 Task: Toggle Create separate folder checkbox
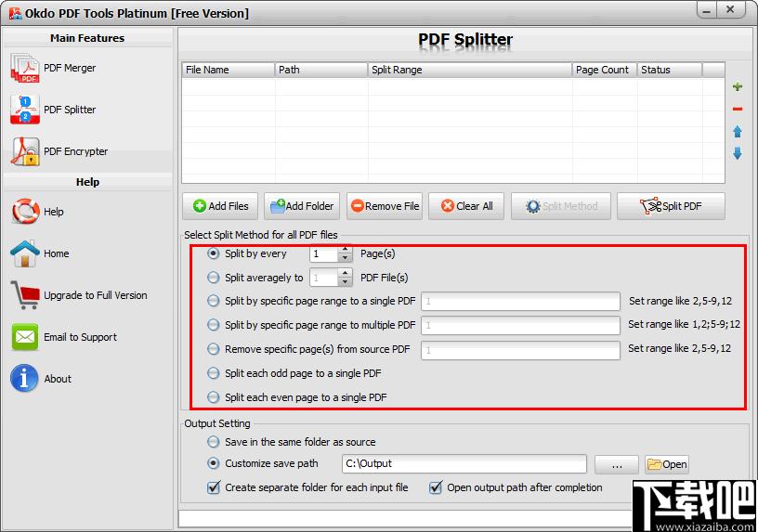215,487
